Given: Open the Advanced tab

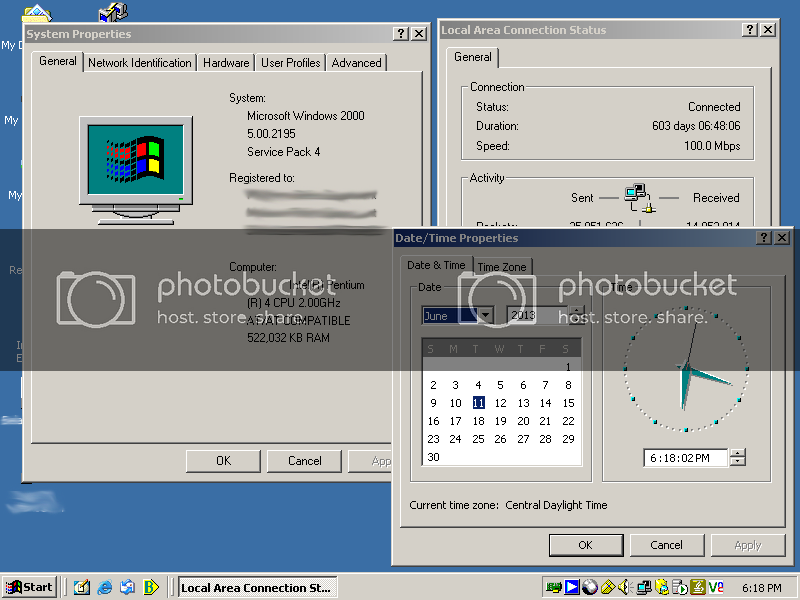Looking at the screenshot, I should pyautogui.click(x=356, y=63).
